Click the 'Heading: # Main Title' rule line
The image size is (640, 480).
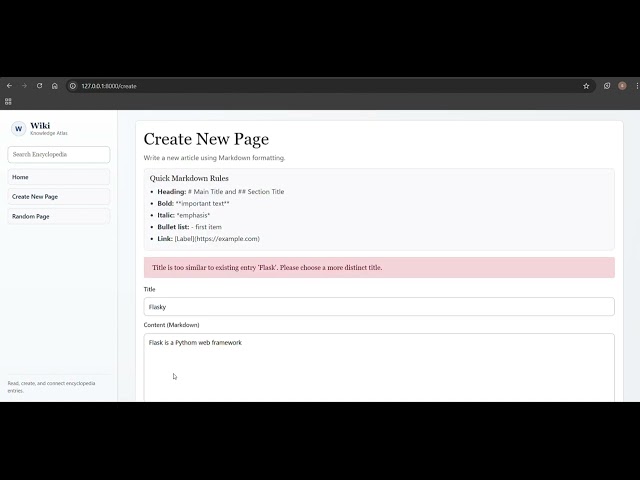pyautogui.click(x=221, y=191)
